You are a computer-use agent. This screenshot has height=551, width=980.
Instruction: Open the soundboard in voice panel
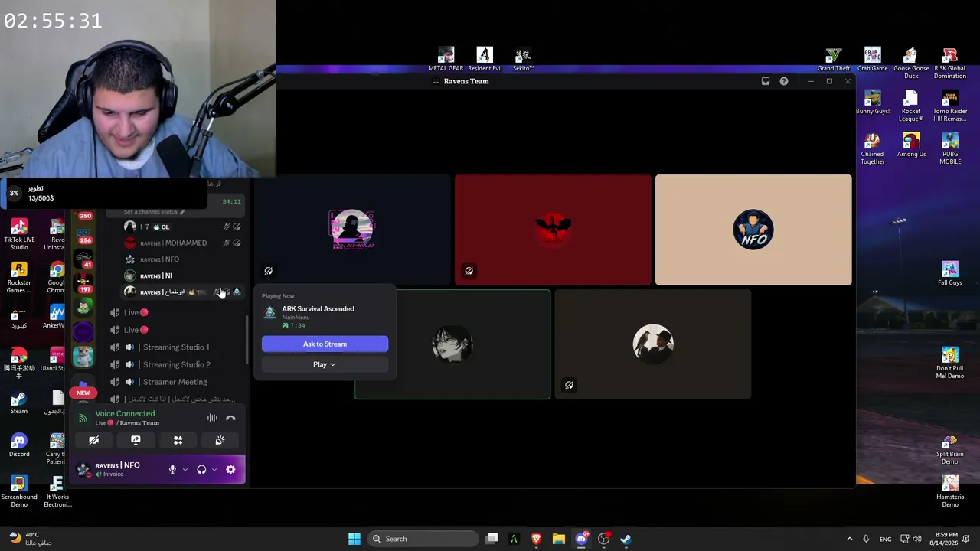coord(220,440)
